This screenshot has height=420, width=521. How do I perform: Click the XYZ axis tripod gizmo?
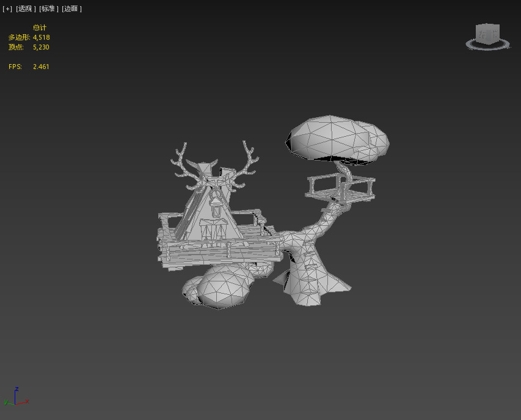click(16, 397)
